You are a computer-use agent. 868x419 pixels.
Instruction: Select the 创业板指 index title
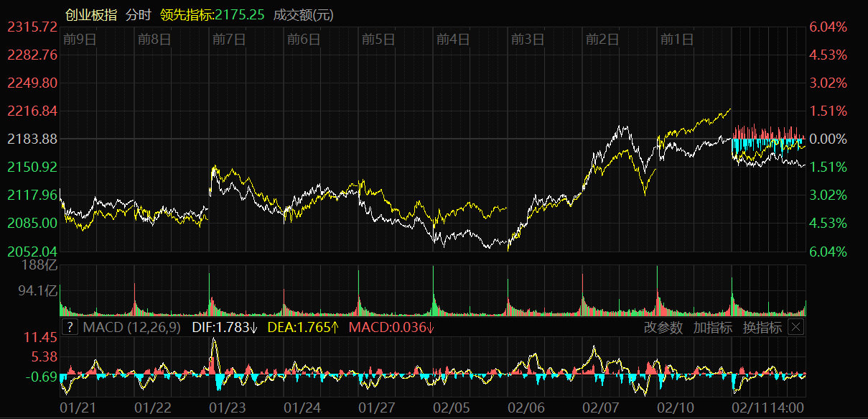(x=90, y=14)
